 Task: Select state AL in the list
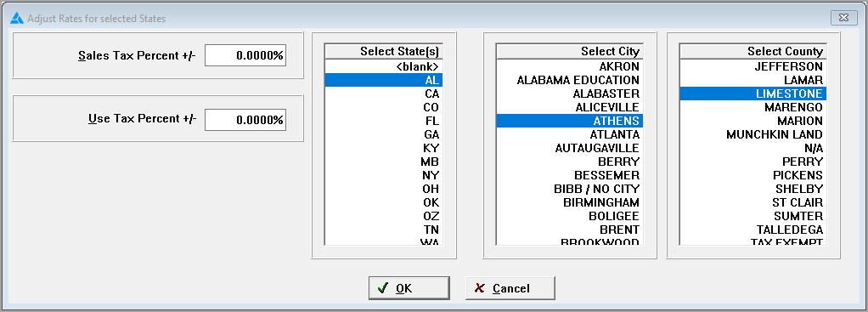tap(384, 81)
